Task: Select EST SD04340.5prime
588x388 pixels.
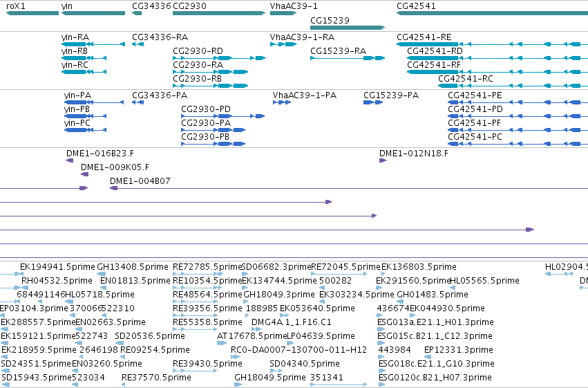Action: click(x=305, y=364)
